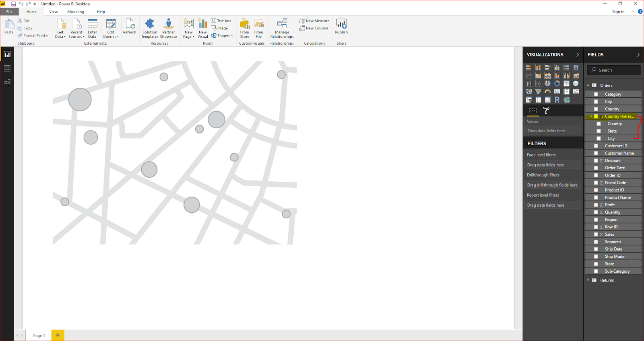Select the Scatter chart visual
This screenshot has height=341, width=644.
(x=538, y=83)
